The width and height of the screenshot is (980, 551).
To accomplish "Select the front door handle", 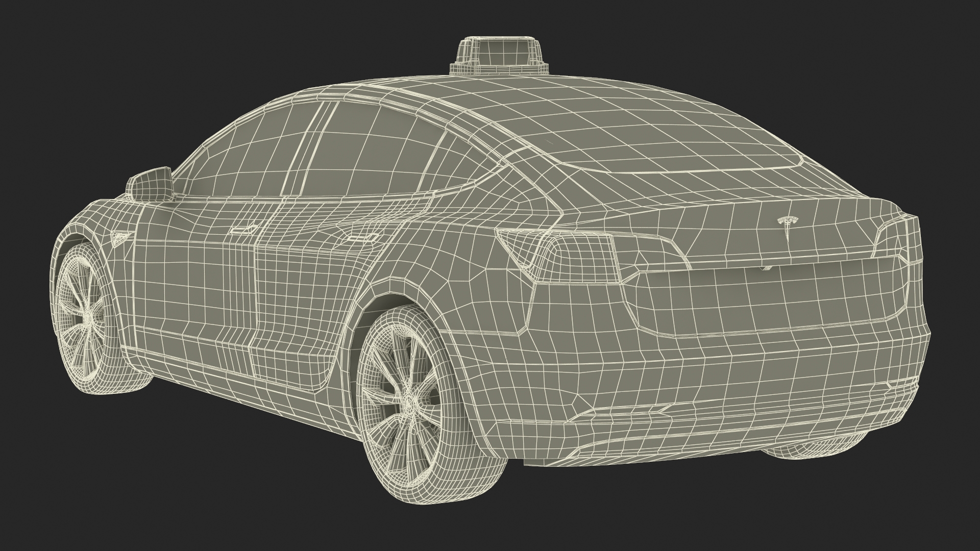I will tap(243, 230).
